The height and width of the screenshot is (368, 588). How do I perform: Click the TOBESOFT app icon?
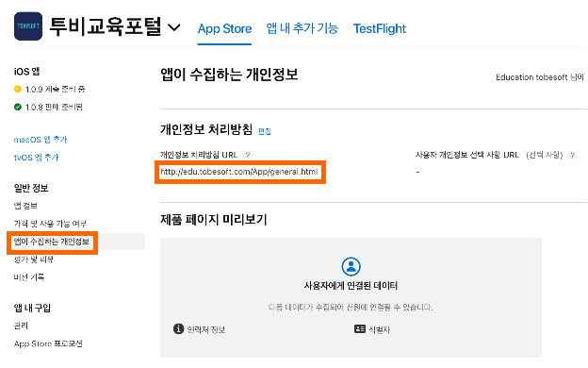point(28,26)
